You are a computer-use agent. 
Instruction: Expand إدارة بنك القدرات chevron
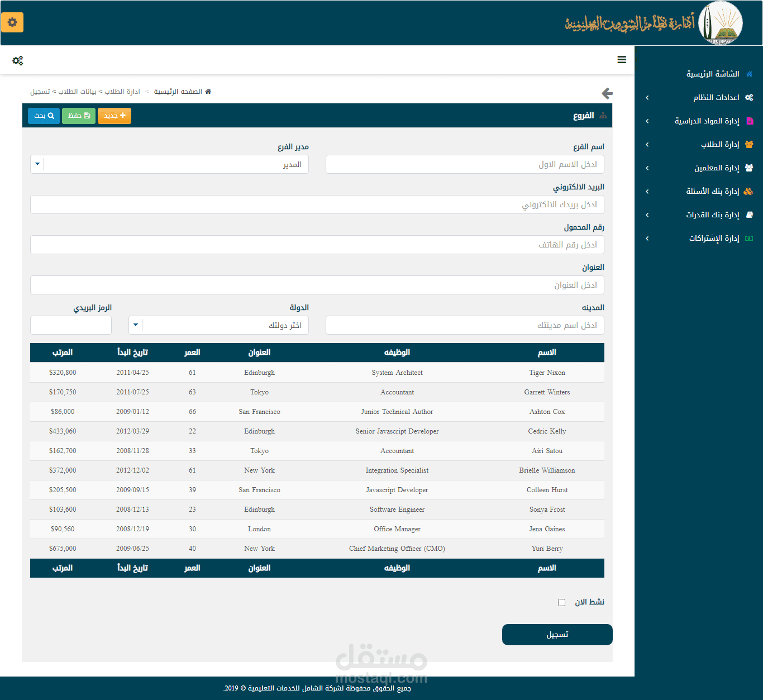pos(647,215)
